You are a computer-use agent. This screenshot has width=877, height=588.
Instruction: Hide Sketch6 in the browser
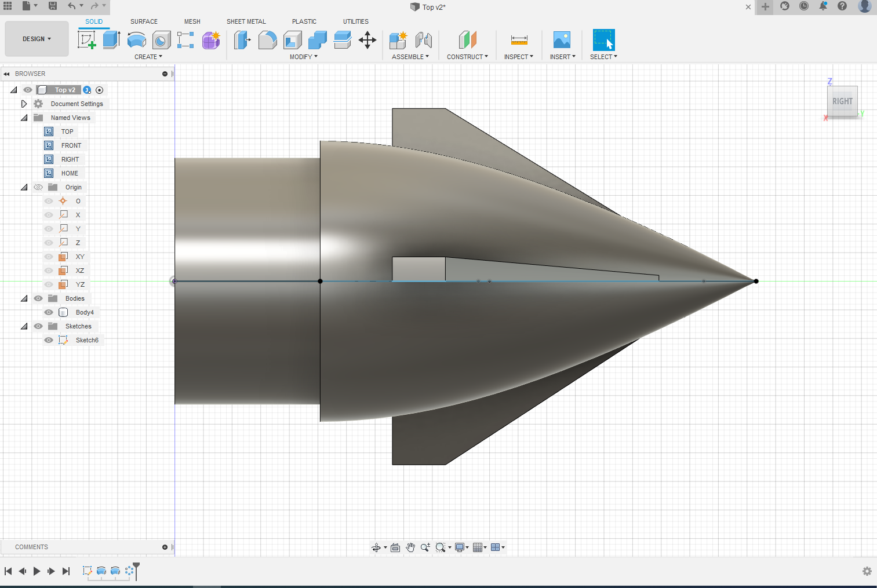pos(49,340)
